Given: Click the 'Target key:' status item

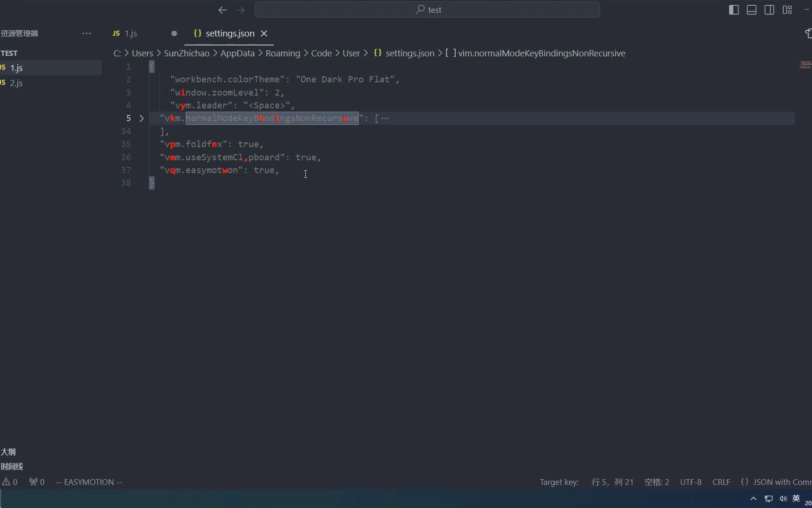Looking at the screenshot, I should (x=559, y=482).
